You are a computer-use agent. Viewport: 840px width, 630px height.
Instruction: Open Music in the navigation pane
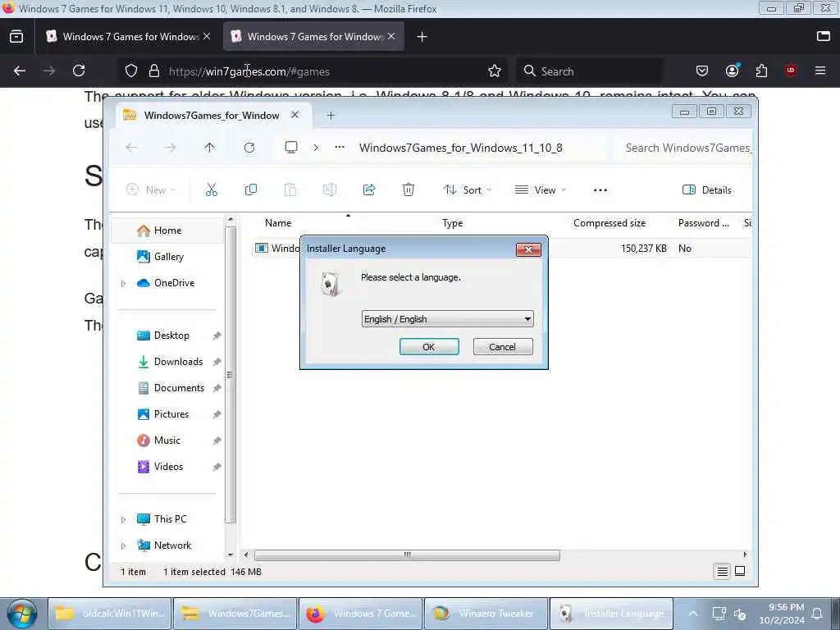coord(167,441)
